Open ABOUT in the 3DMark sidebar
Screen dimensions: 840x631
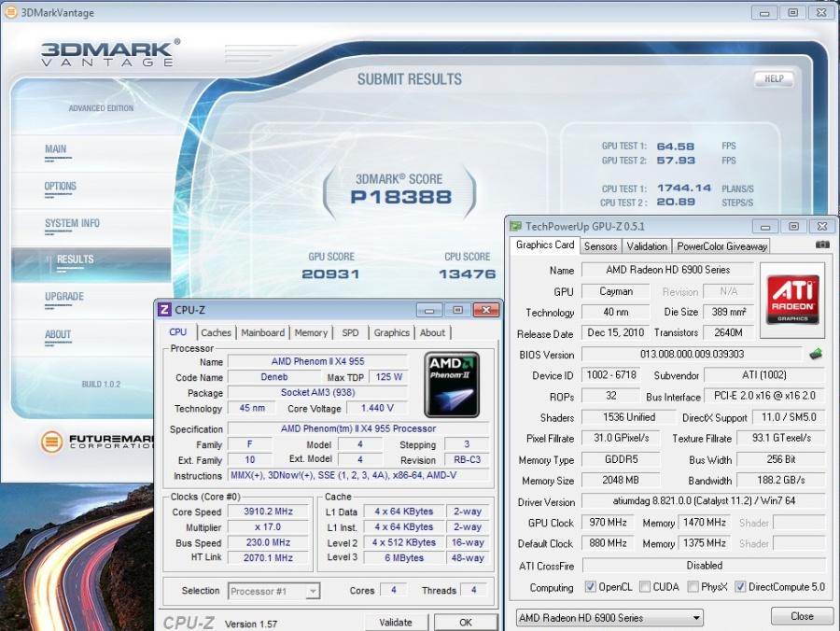[58, 335]
